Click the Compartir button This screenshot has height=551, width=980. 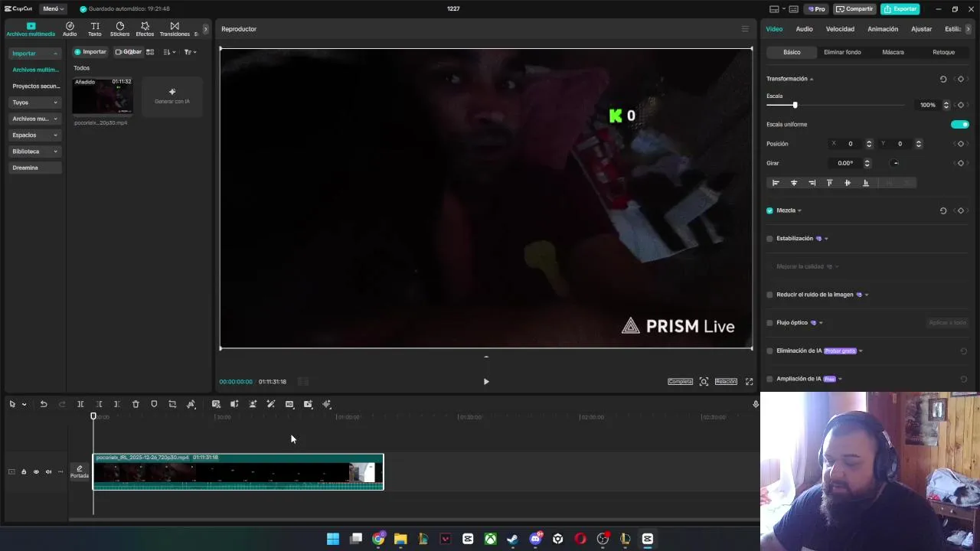[x=854, y=8]
